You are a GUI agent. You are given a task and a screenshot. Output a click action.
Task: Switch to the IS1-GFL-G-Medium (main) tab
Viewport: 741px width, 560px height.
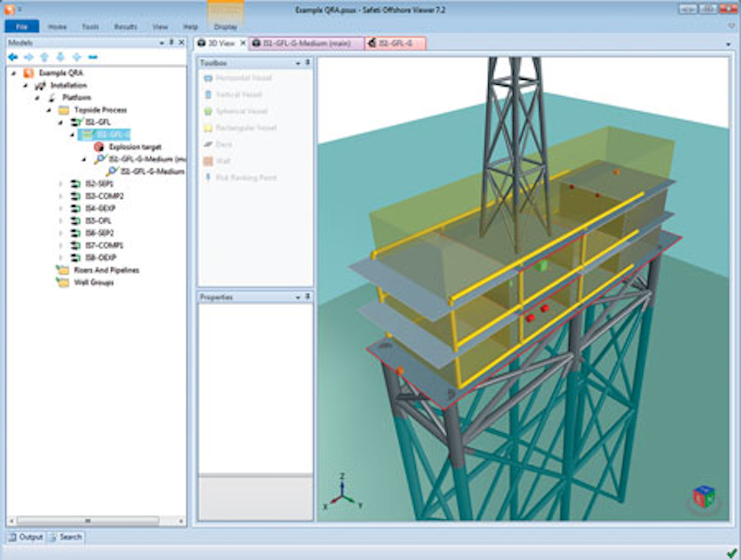coord(307,43)
